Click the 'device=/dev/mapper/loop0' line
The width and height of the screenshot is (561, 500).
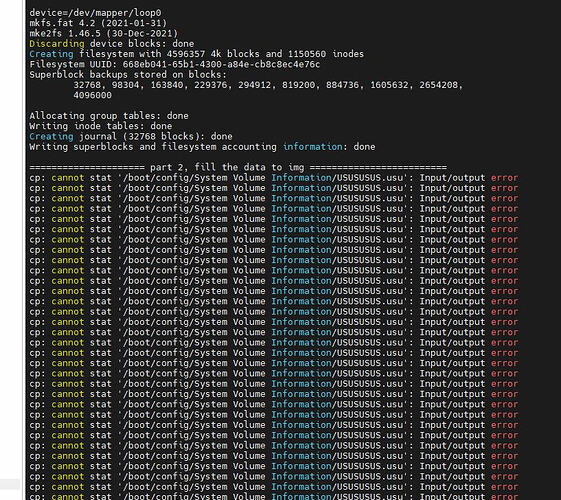point(95,13)
